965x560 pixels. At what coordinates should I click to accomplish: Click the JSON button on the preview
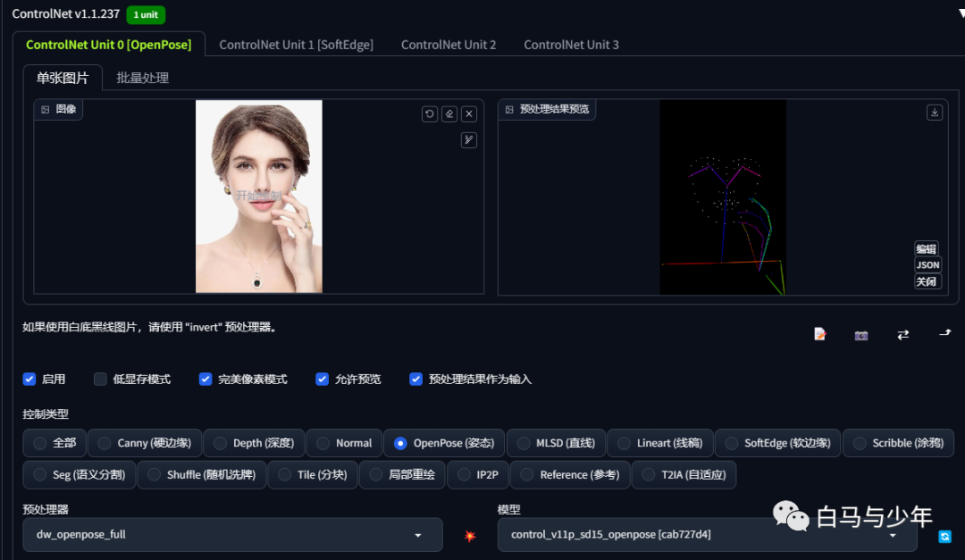click(927, 264)
